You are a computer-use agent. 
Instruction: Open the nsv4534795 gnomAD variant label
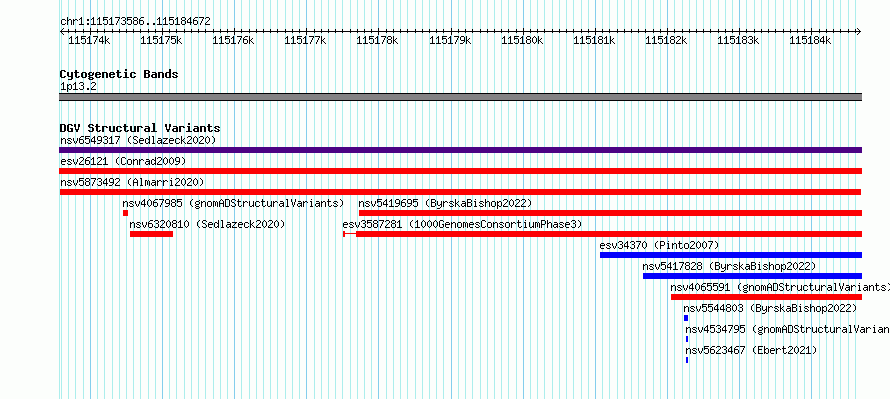pos(787,329)
